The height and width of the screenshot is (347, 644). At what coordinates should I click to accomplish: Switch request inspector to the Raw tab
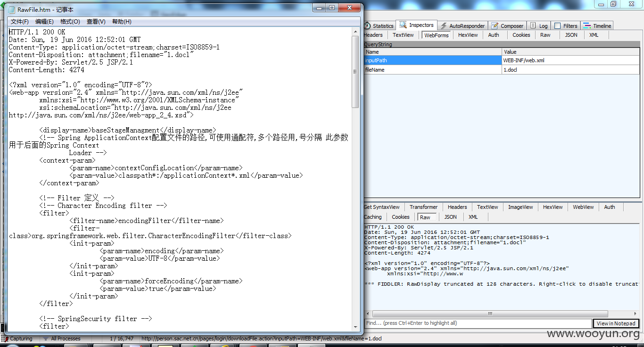coord(545,35)
